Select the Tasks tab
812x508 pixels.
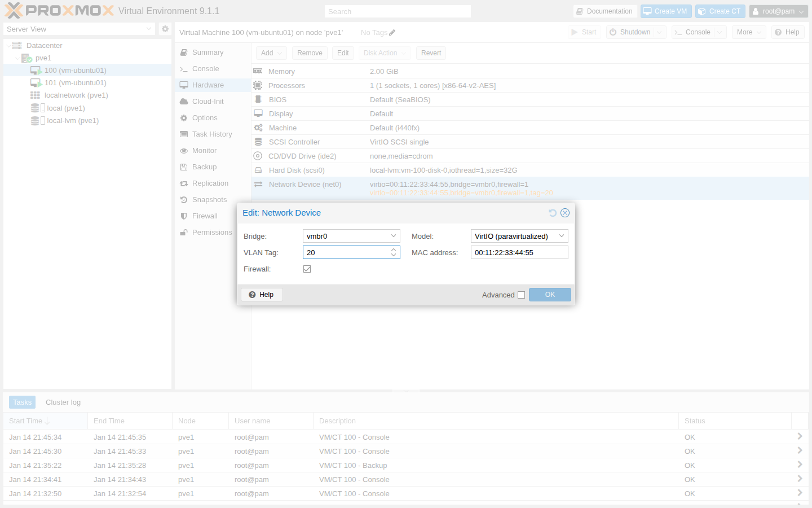click(22, 402)
